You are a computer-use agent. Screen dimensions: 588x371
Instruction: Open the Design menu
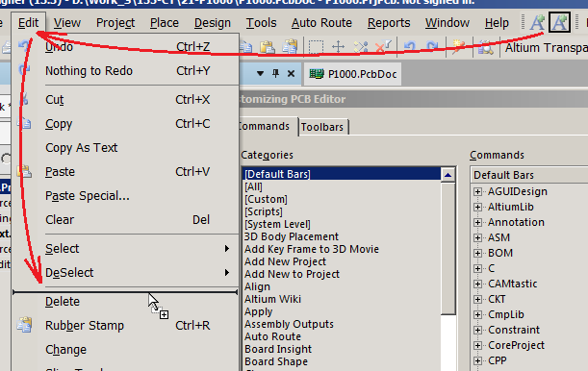pos(213,23)
